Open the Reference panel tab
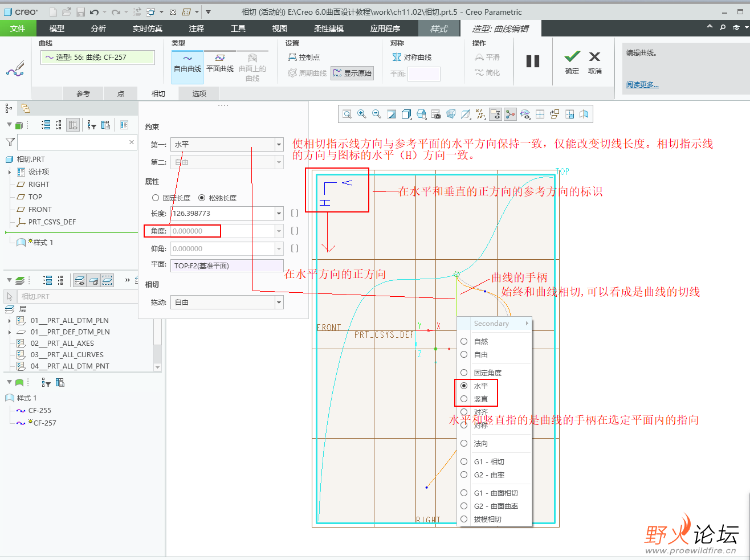The height and width of the screenshot is (560, 750). pyautogui.click(x=83, y=93)
